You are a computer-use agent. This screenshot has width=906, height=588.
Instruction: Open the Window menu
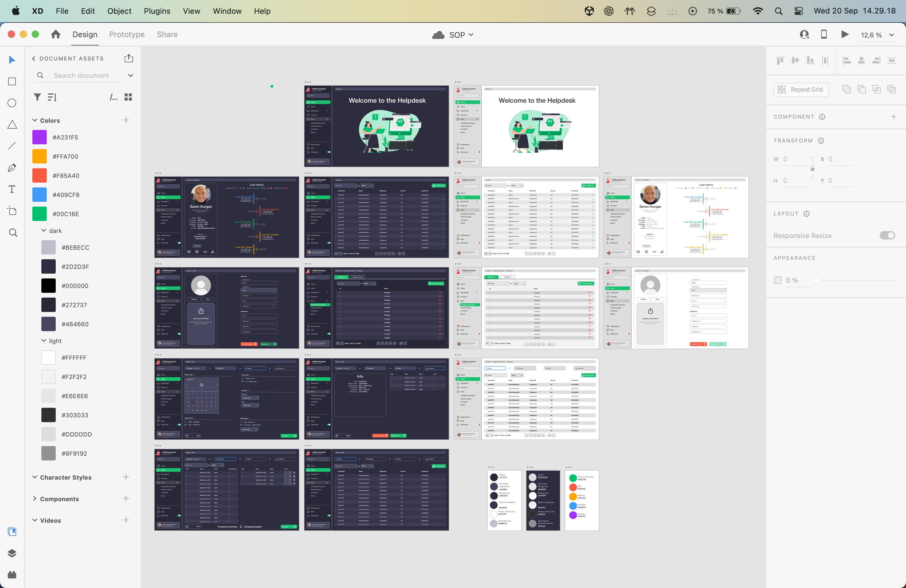tap(227, 11)
